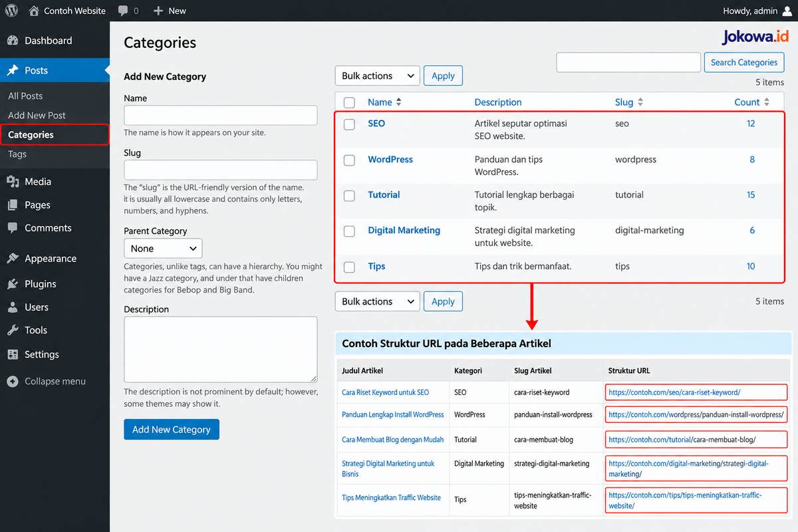Open the comments bubble icon in admin bar
Viewport: 798px width, 532px height.
click(123, 11)
